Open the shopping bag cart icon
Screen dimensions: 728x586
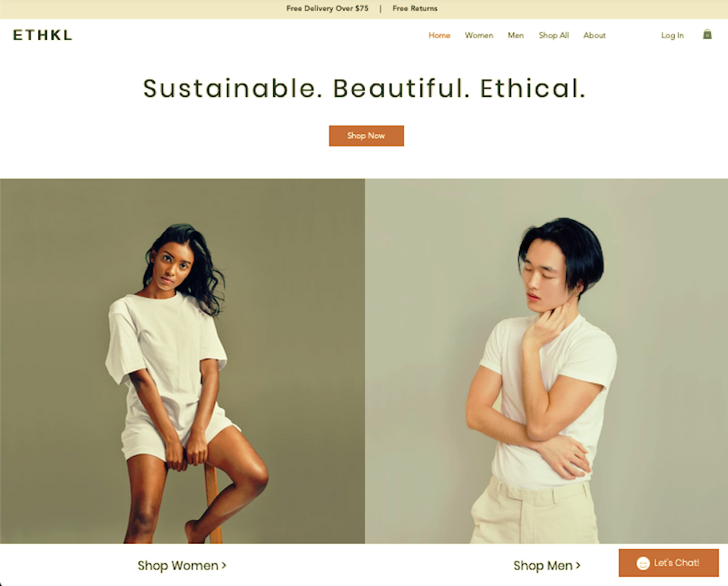tap(707, 34)
